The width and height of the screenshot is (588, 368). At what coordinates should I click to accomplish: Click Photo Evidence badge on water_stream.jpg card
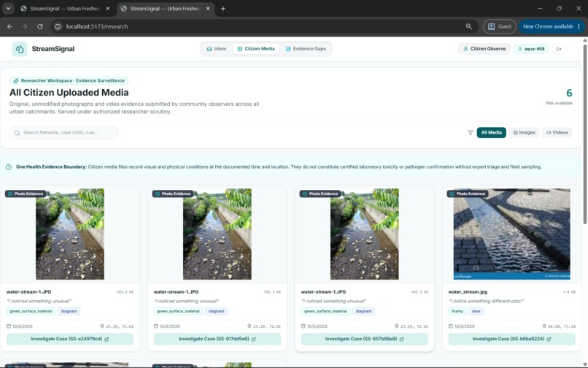point(468,193)
